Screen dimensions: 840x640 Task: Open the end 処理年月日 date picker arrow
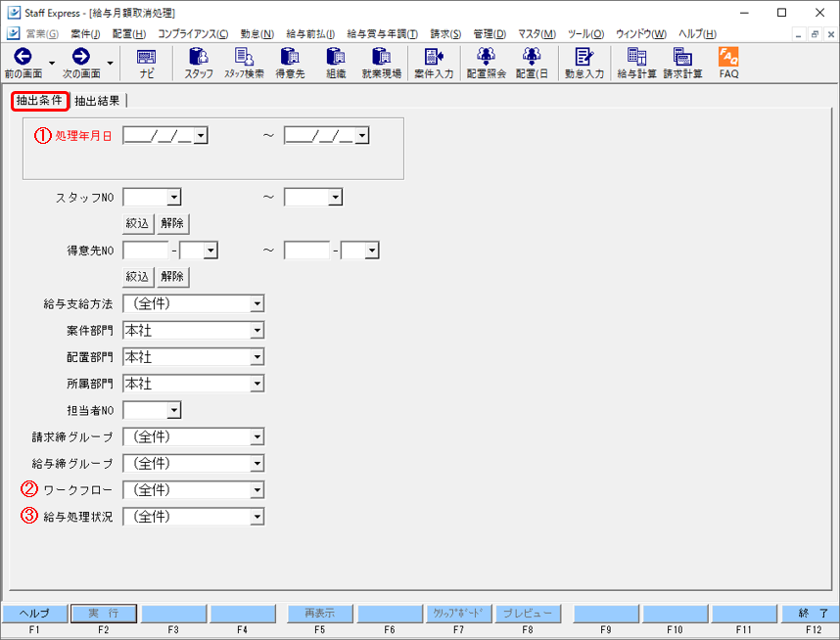[362, 136]
